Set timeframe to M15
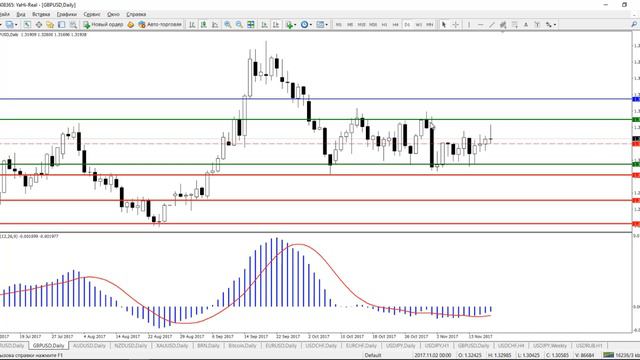 [361, 24]
